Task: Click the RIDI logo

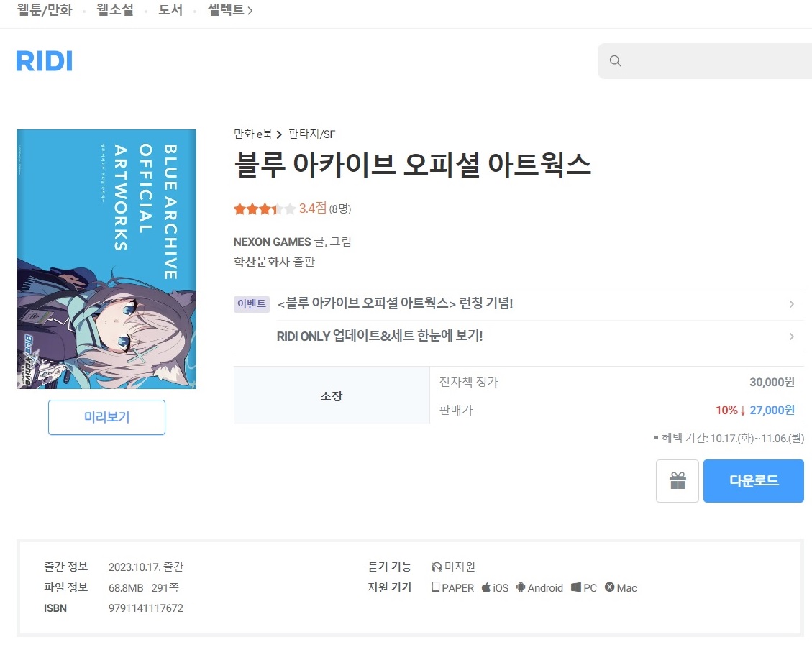Action: pyautogui.click(x=45, y=60)
